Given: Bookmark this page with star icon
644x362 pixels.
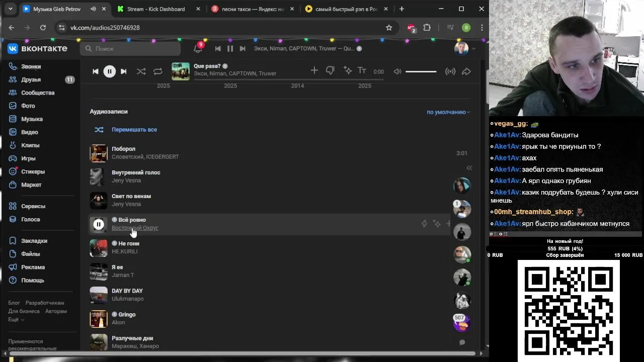Looking at the screenshot, I should coord(389,28).
